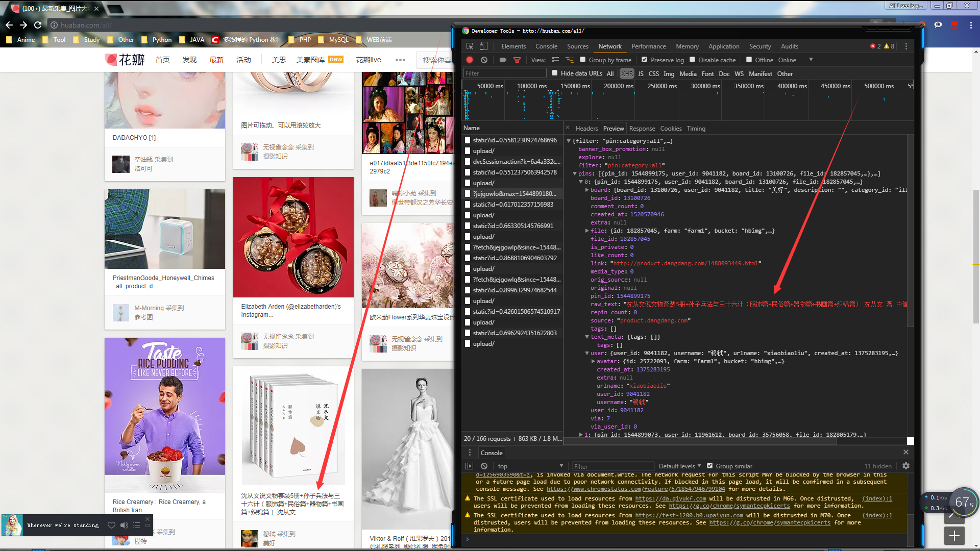
Task: Collapse the pins array in preview
Action: point(575,173)
